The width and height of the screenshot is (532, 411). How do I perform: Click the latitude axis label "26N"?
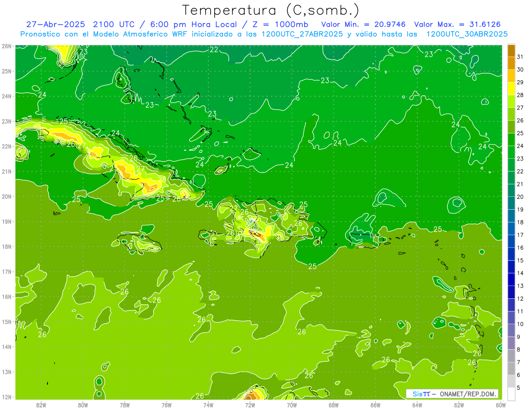pyautogui.click(x=6, y=46)
